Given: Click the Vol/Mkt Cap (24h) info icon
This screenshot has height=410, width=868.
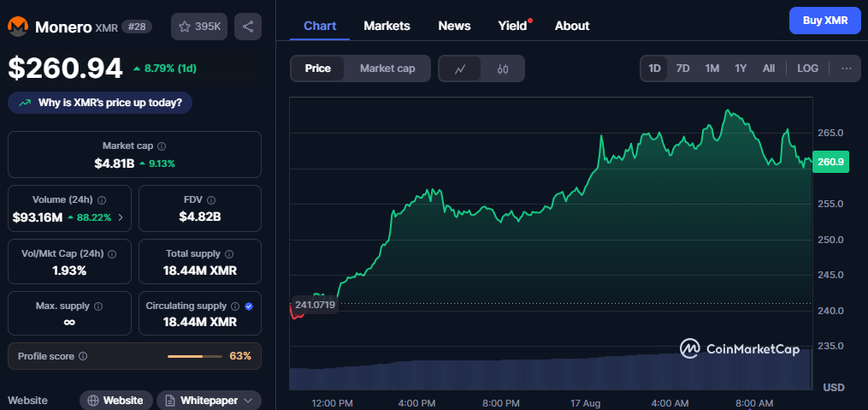Looking at the screenshot, I should (112, 253).
